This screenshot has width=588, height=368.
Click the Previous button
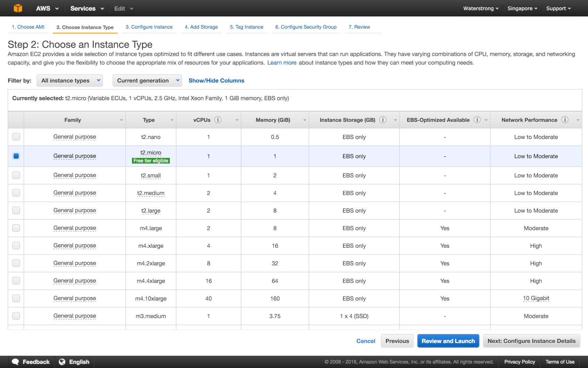[397, 341]
